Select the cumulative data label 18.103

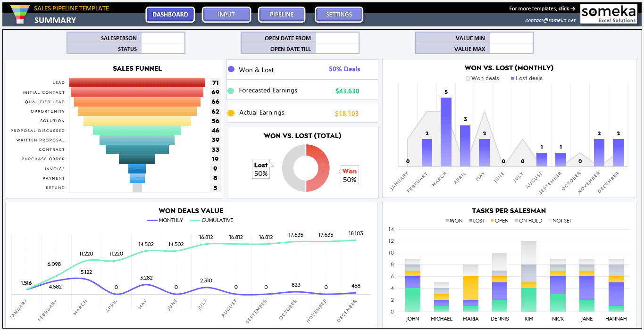tap(355, 233)
